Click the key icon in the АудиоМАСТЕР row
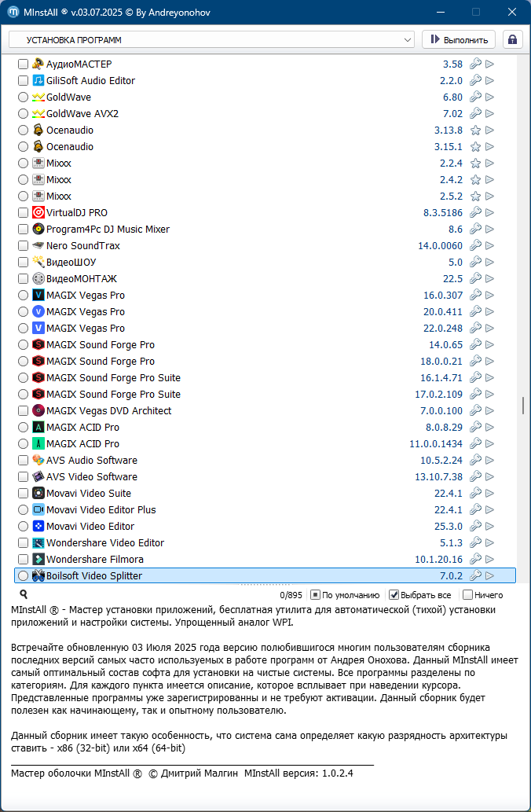531x812 pixels. (475, 64)
